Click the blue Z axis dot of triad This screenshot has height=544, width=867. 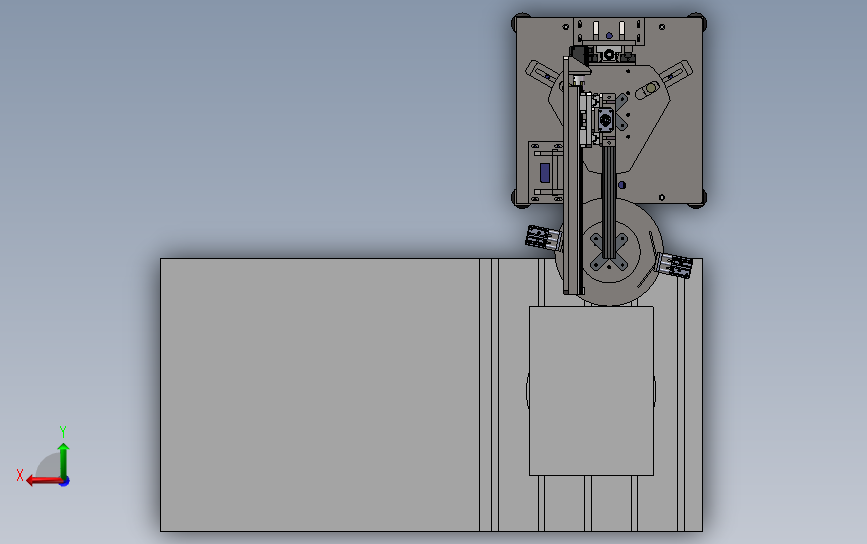[x=65, y=482]
